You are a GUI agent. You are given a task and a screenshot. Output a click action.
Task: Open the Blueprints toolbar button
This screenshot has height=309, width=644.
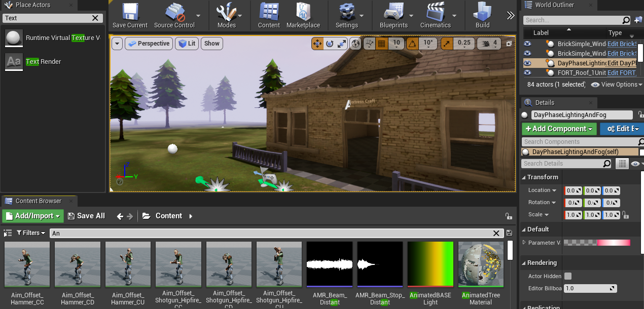(393, 16)
